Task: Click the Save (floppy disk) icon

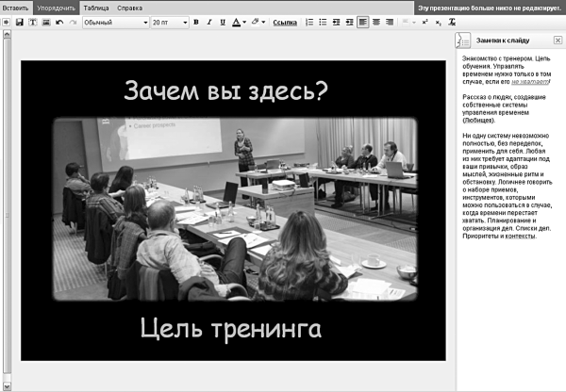Action: click(x=19, y=22)
